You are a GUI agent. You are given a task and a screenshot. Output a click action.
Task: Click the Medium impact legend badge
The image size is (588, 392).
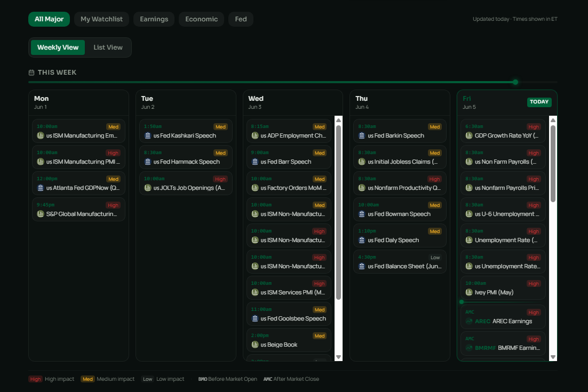tap(88, 379)
